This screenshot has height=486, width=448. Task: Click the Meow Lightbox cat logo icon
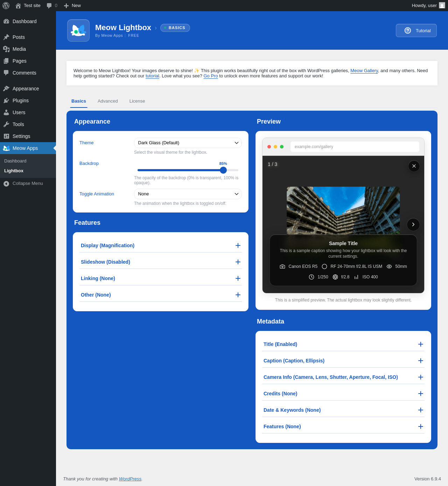pos(78,30)
